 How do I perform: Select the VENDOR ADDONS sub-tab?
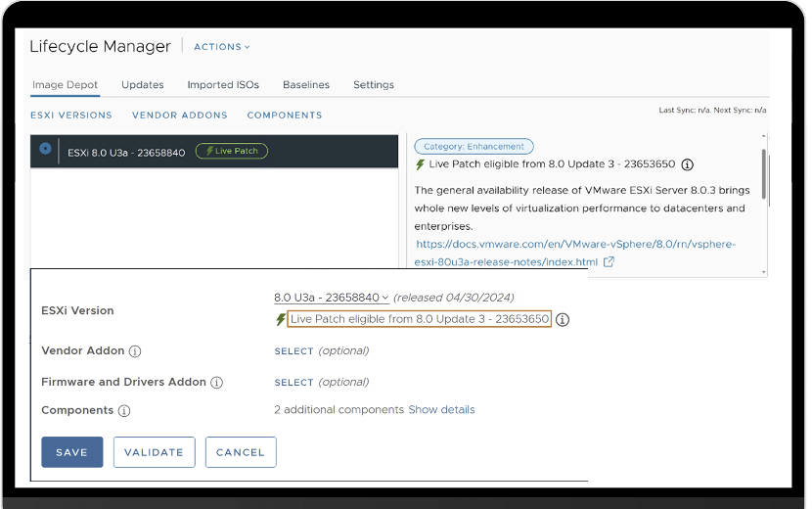tap(180, 116)
